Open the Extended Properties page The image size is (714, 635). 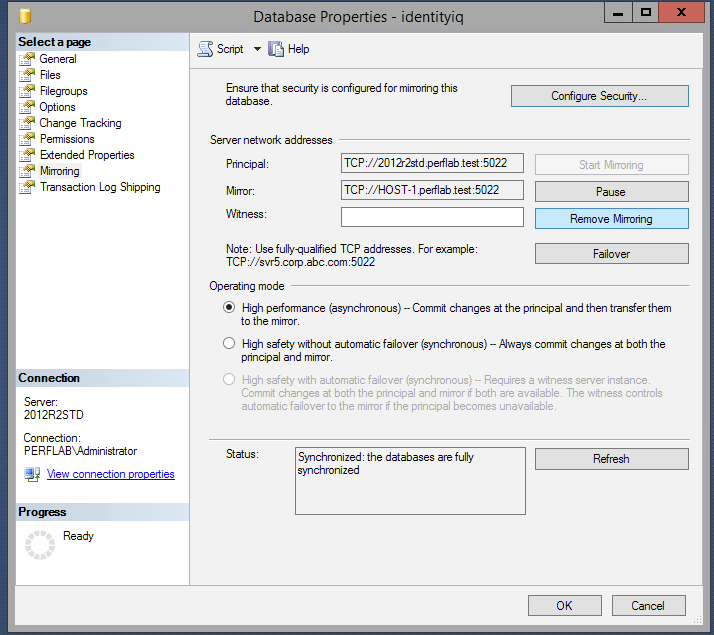[87, 155]
